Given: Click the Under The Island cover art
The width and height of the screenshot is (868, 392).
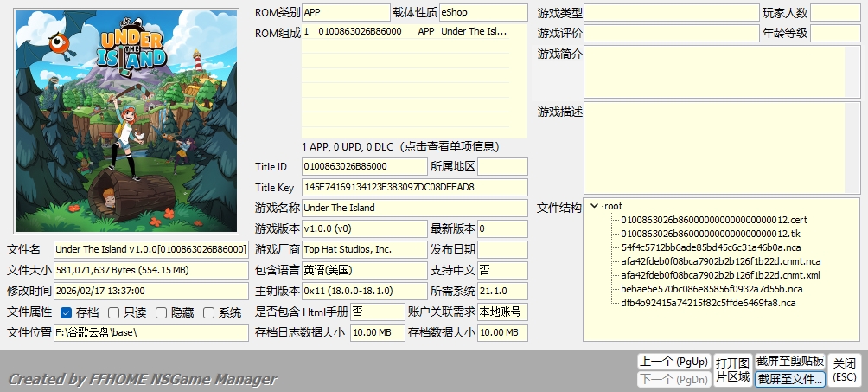Looking at the screenshot, I should tap(126, 120).
